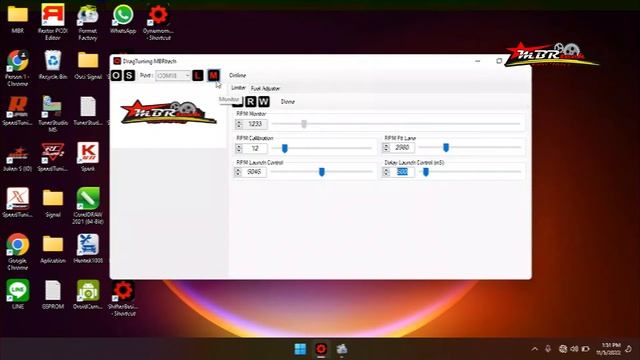Select the Huntek1008 desktop icon

(x=88, y=249)
